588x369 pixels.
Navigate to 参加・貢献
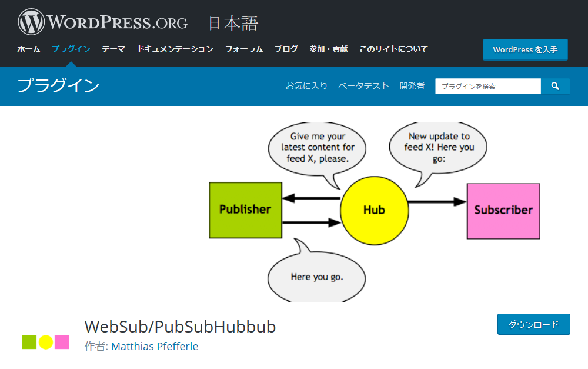tap(329, 49)
